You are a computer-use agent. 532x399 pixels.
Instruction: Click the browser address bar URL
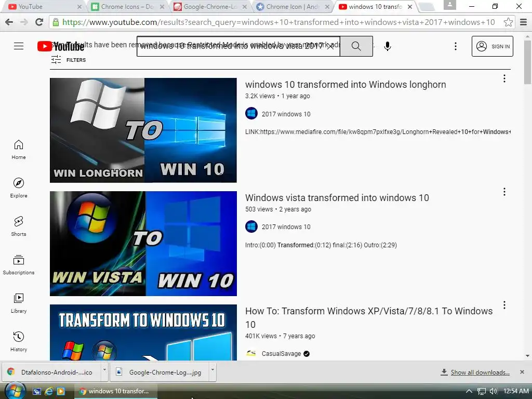(278, 22)
